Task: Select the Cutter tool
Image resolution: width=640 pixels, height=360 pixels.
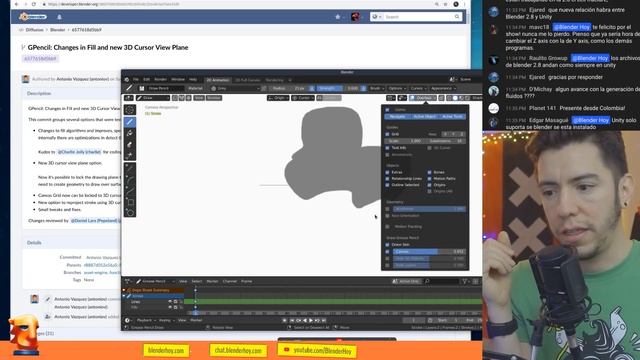Action: [x=130, y=156]
